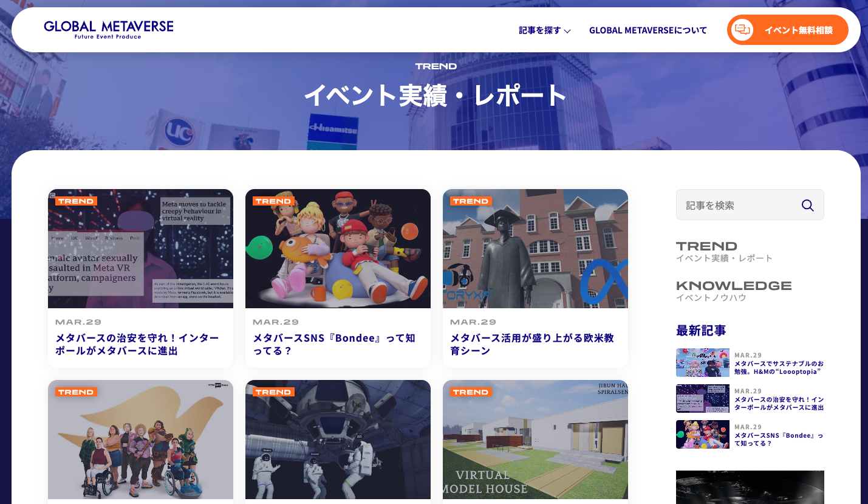Open the chevron next to 記事を探す
Viewport: 868px width, 504px height.
[567, 31]
